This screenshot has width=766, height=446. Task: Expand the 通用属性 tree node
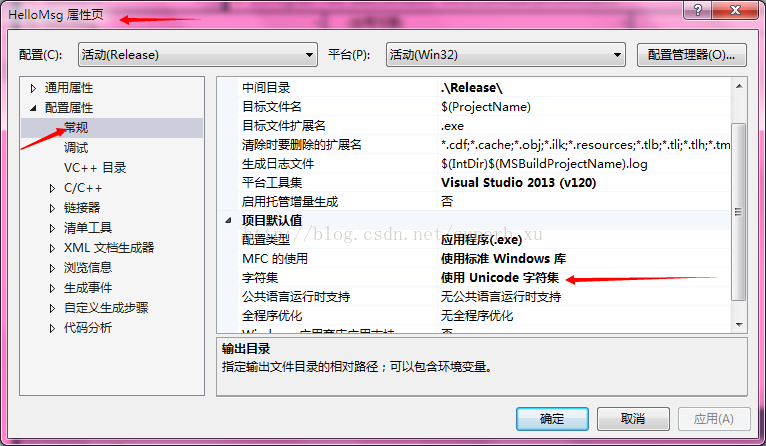pos(33,88)
